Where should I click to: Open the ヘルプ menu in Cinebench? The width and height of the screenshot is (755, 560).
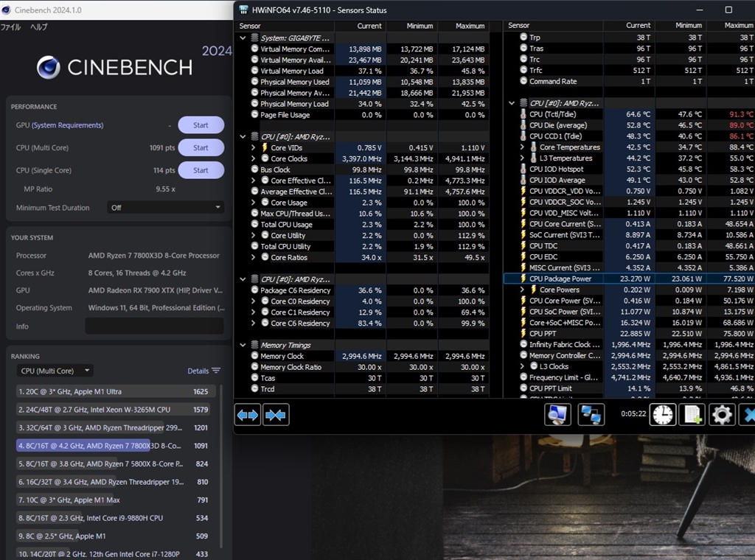click(38, 27)
